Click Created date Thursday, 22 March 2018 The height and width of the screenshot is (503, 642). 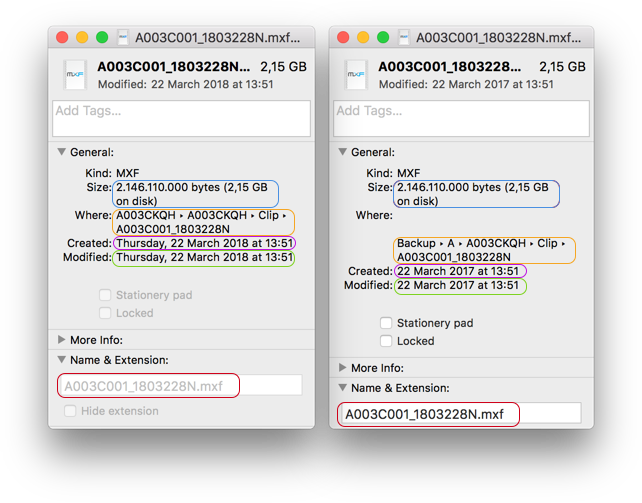[204, 243]
